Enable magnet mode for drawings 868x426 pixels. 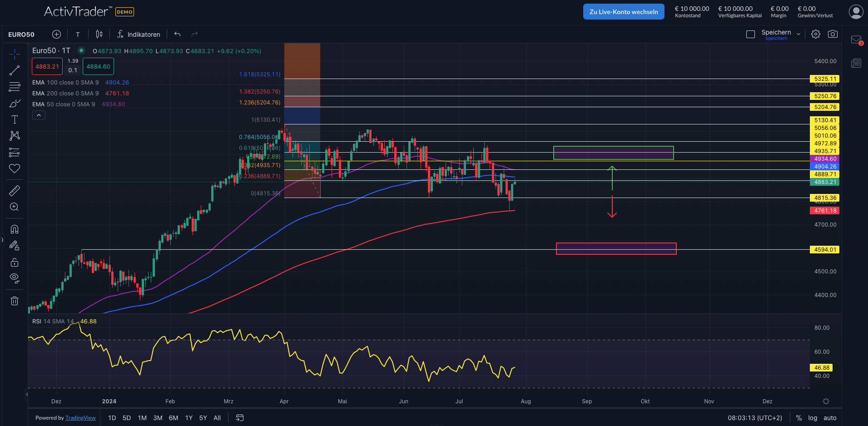point(15,229)
